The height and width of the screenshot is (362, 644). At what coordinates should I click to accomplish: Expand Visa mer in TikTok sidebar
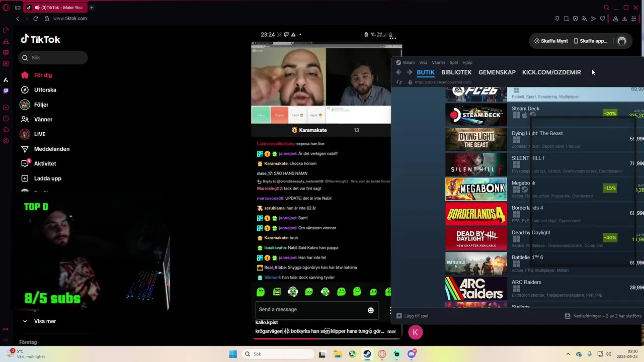[40, 321]
